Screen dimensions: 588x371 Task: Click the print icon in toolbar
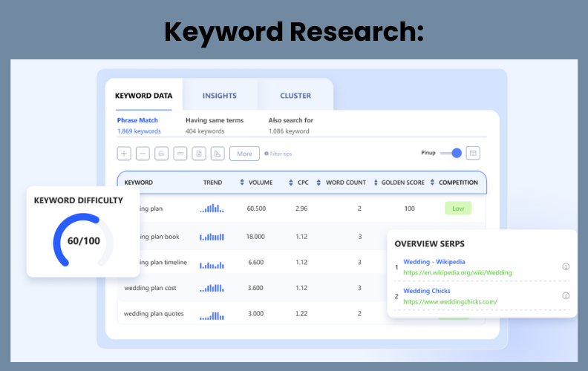[x=161, y=154]
